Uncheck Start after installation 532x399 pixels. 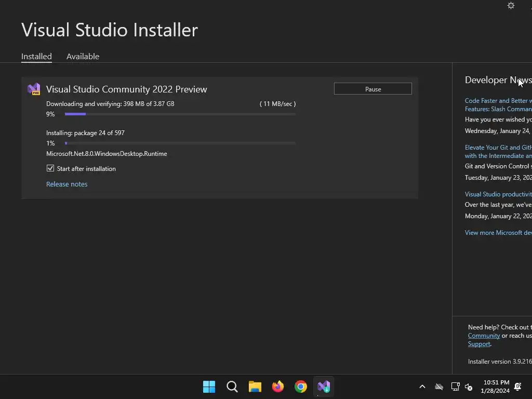[x=50, y=168]
